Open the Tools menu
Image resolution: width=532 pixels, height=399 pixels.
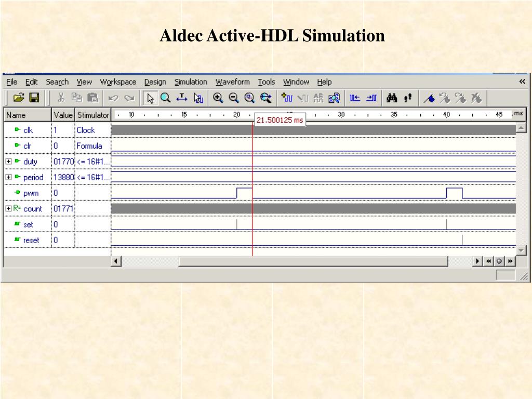267,82
